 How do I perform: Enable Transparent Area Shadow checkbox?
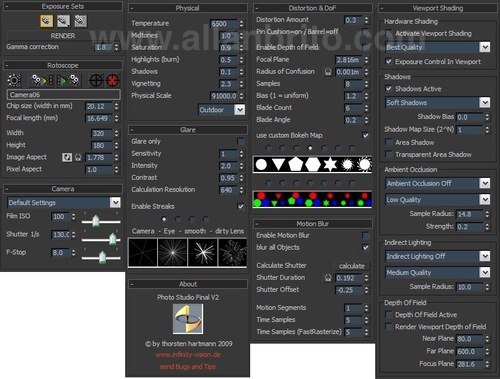[388, 154]
